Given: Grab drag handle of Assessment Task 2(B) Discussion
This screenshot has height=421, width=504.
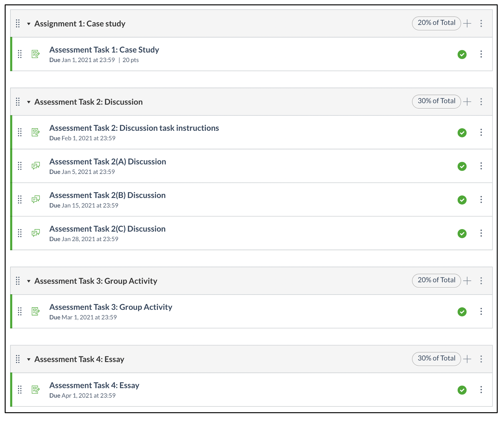Looking at the screenshot, I should (x=20, y=199).
